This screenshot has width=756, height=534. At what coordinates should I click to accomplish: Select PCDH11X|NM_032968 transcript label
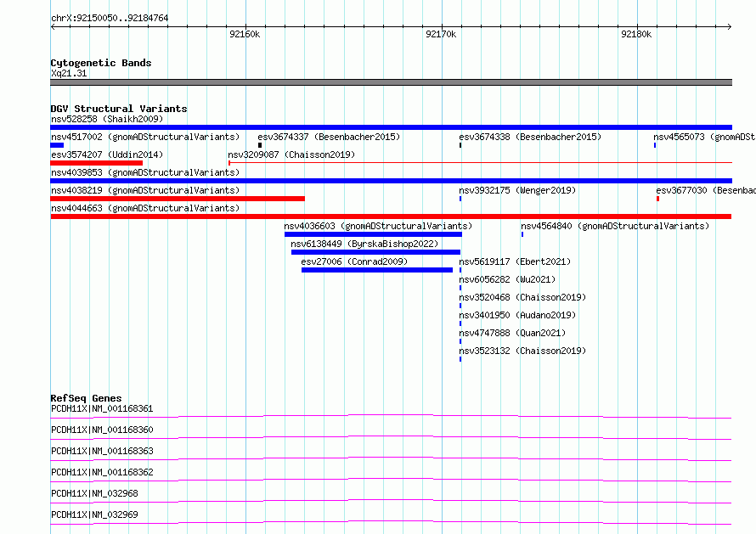[x=94, y=493]
